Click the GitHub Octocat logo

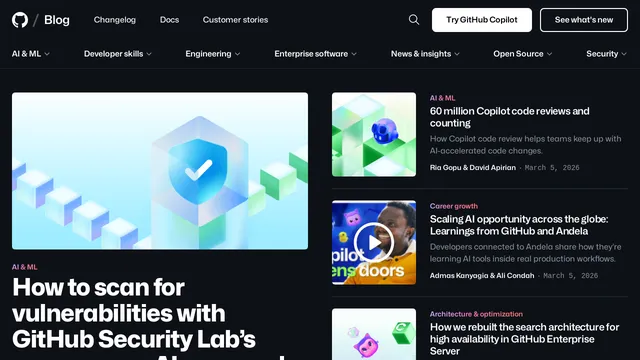(x=20, y=20)
